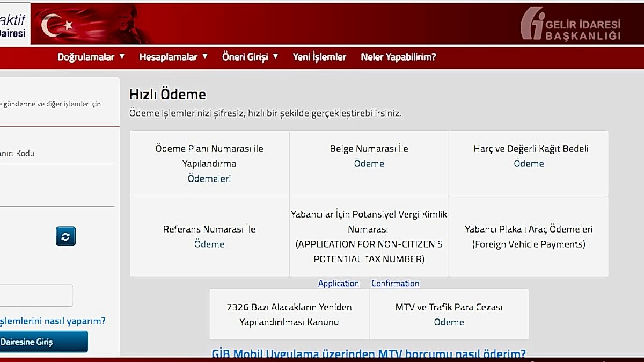Image resolution: width=644 pixels, height=362 pixels.
Task: Select Neler Yapabilirim? in navigation bar
Action: pos(398,57)
